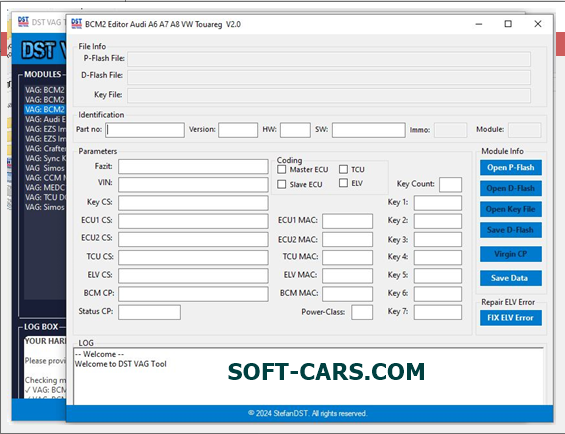
Task: Close the BCM2 Editor window
Action: 538,24
